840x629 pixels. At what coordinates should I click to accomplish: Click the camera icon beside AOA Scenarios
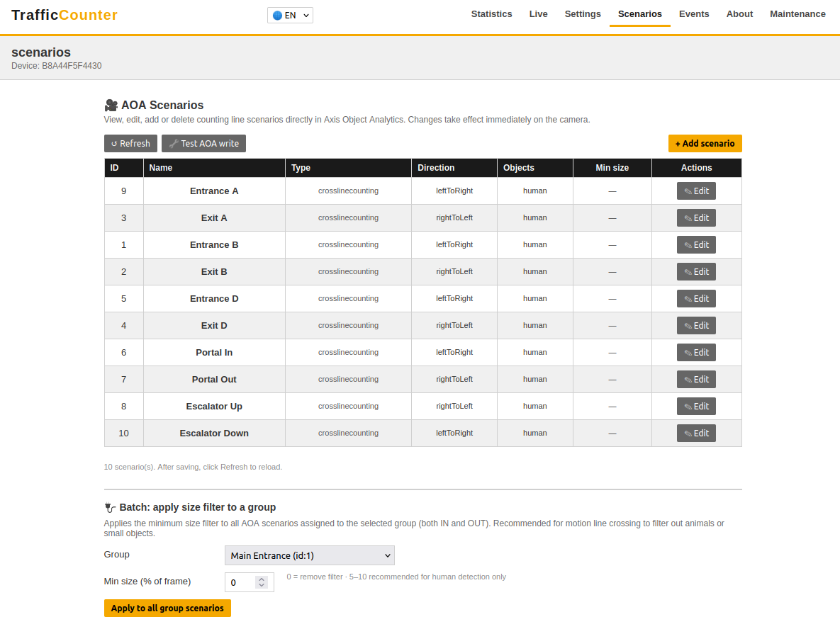(x=111, y=105)
